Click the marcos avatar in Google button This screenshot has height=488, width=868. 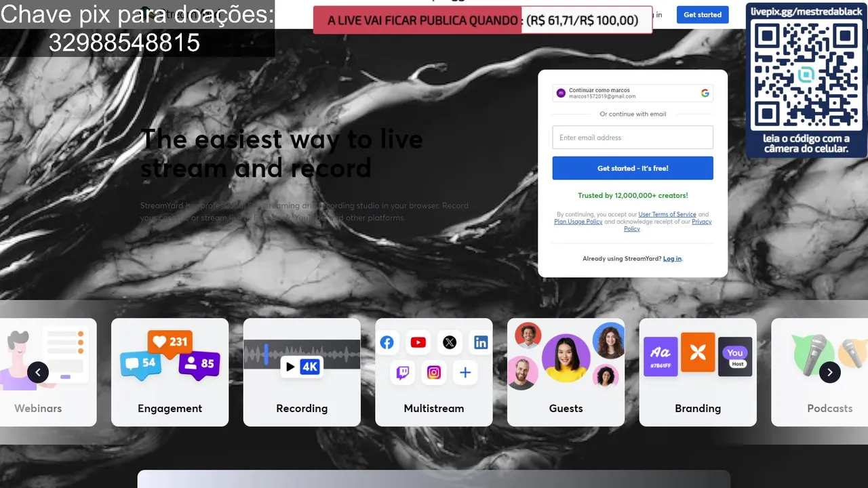click(x=561, y=93)
